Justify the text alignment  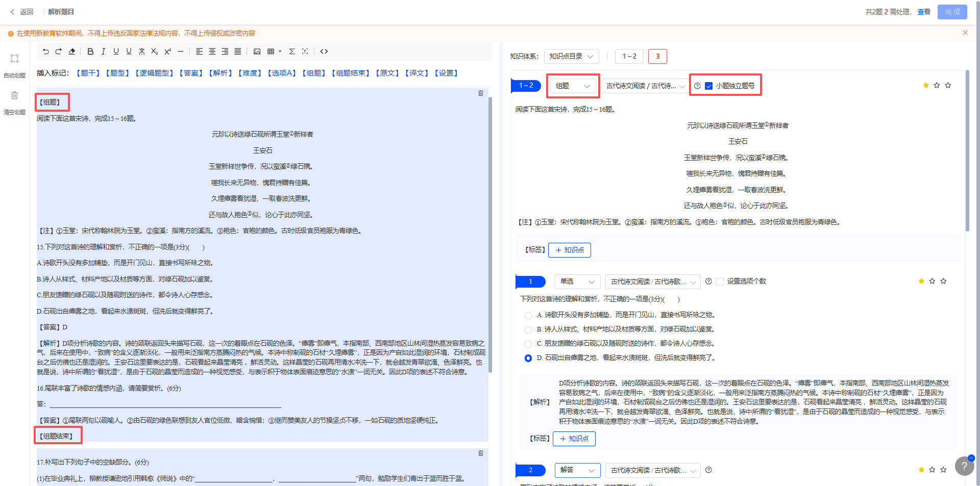pyautogui.click(x=237, y=52)
